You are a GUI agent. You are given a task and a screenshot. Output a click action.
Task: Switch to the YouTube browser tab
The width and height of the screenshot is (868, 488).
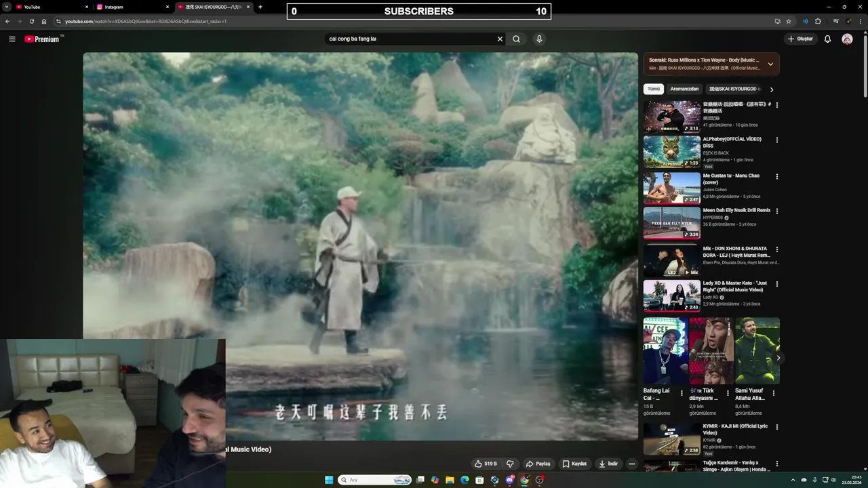(53, 7)
